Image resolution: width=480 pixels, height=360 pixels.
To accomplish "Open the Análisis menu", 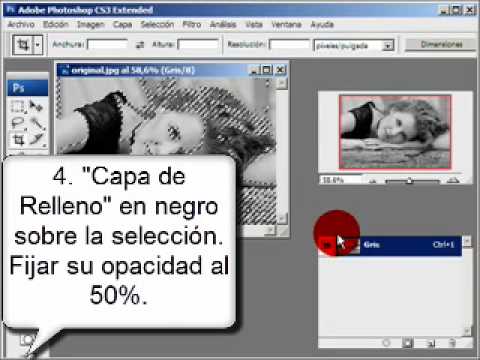I will tap(223, 24).
